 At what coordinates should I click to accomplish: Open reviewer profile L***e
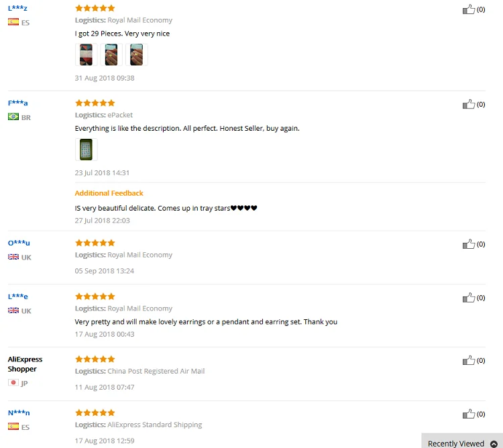click(17, 296)
